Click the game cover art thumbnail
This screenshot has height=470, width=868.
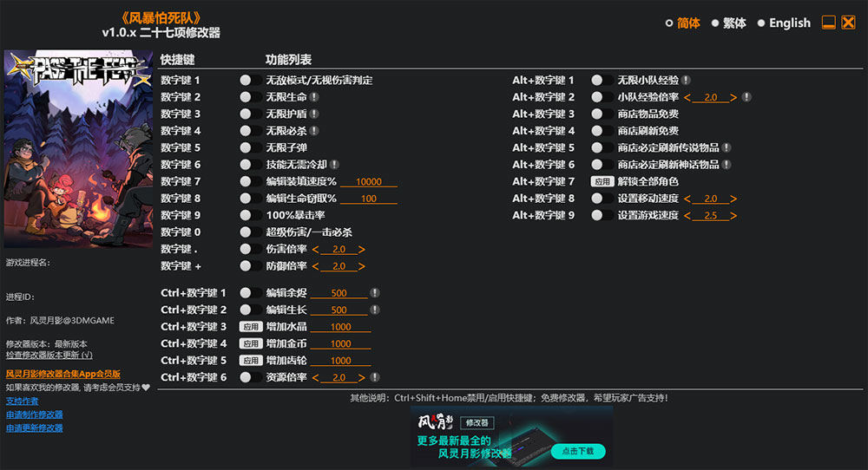pyautogui.click(x=79, y=149)
